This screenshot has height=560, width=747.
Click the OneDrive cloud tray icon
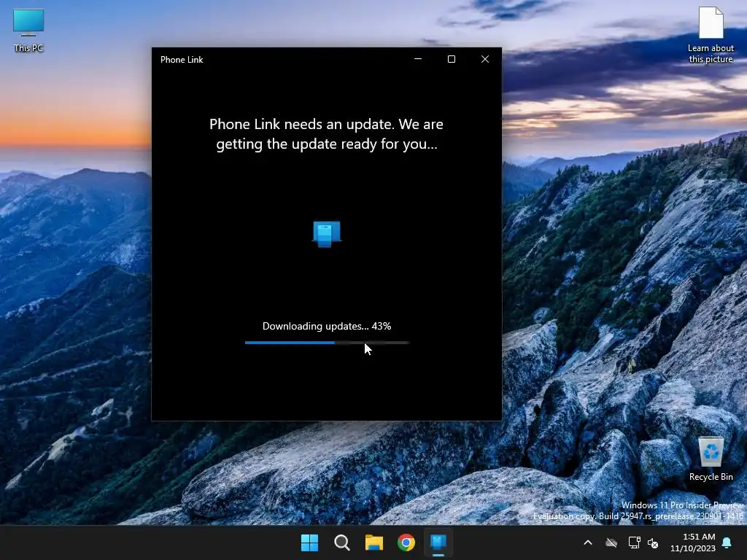pyautogui.click(x=611, y=542)
